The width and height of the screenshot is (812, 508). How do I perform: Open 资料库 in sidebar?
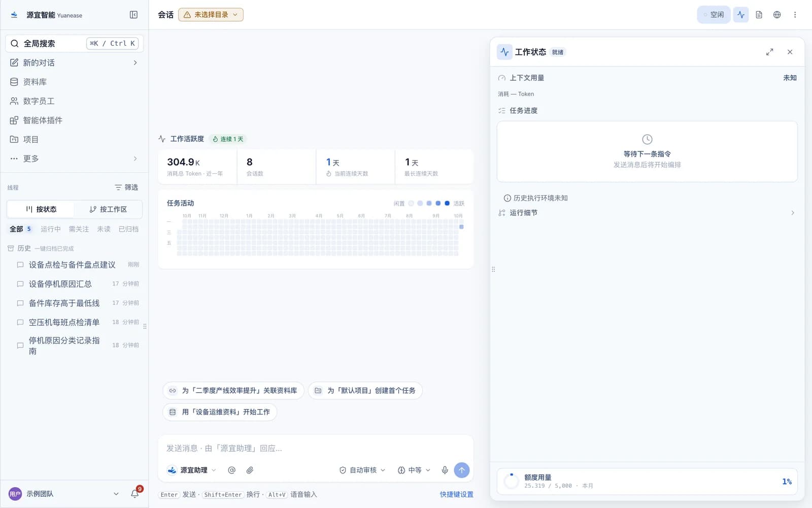pos(74,82)
